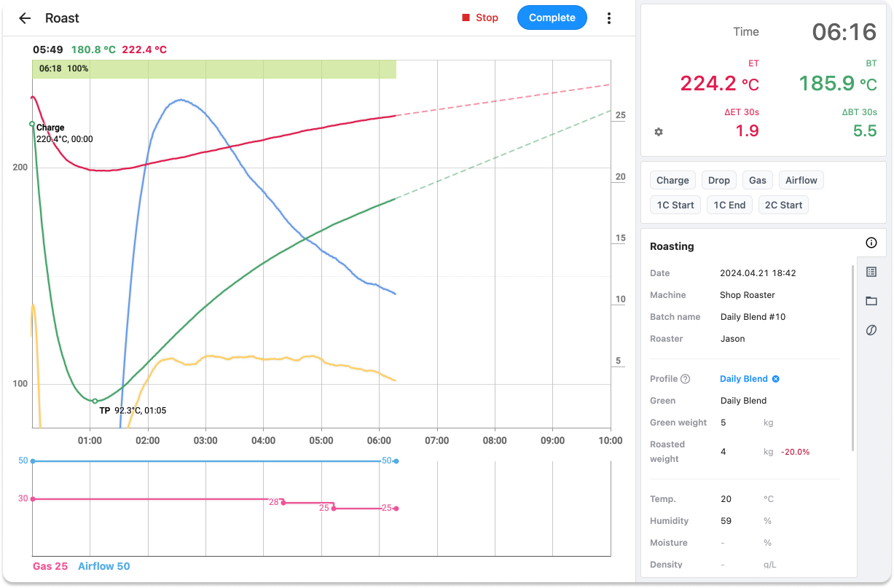This screenshot has height=588, width=894.
Task: Open the Daily Blend profile link
Action: (x=743, y=379)
